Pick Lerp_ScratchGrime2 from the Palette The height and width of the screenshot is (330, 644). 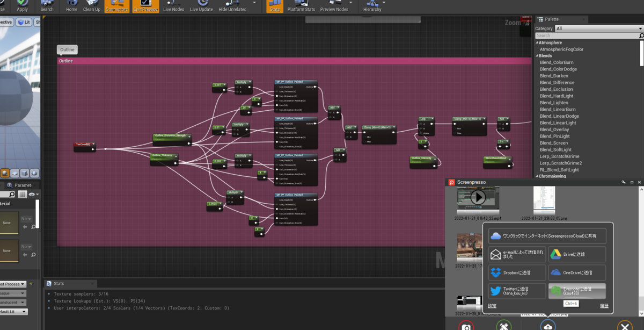point(561,163)
